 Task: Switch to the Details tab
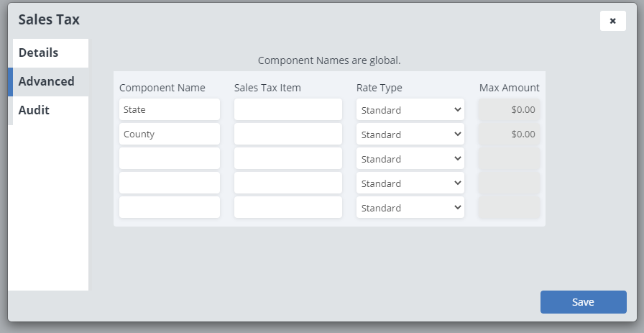click(x=48, y=53)
